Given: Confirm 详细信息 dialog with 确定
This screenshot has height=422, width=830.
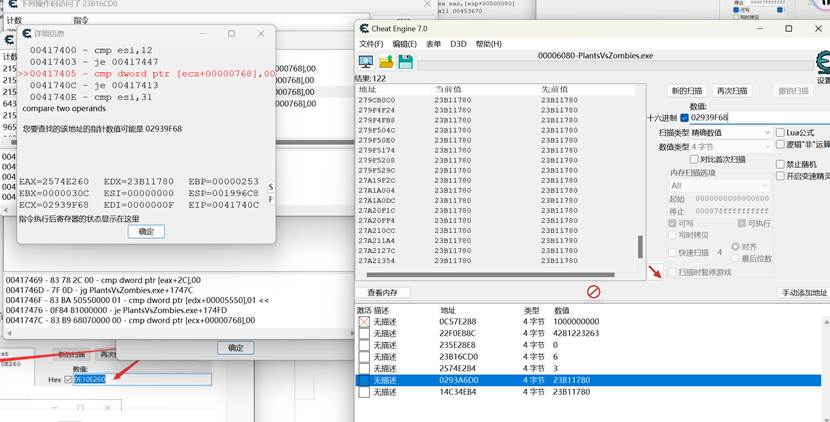Looking at the screenshot, I should click(146, 231).
